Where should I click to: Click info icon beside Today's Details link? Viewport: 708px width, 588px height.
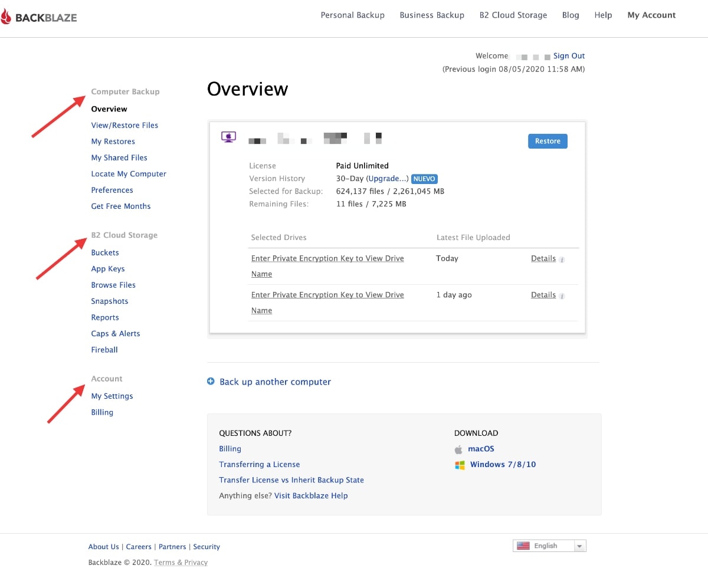pyautogui.click(x=562, y=259)
